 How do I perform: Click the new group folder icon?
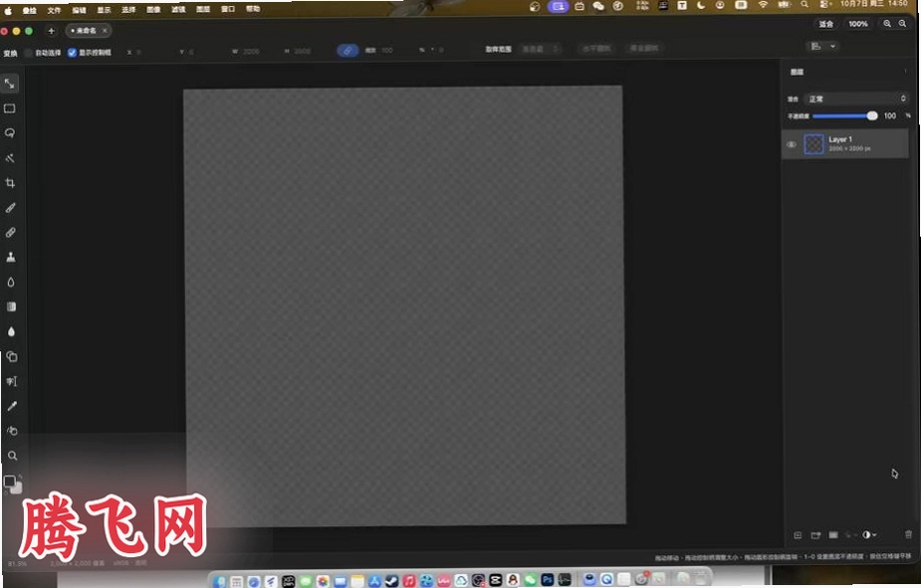point(815,535)
